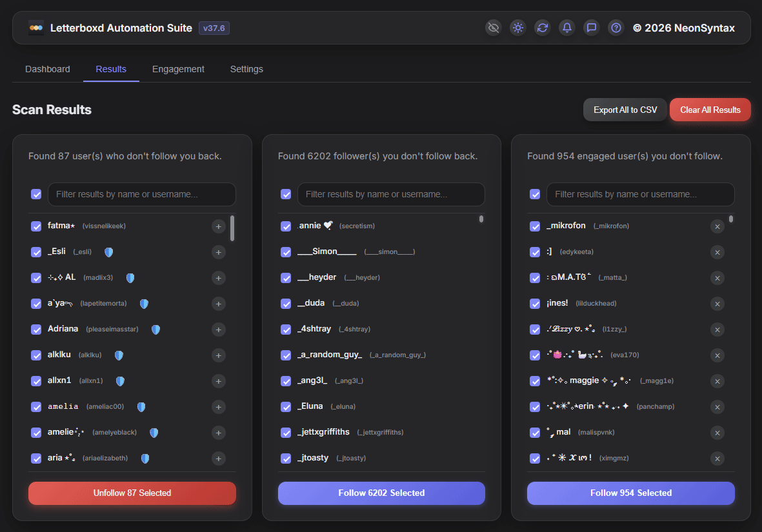Click scrollbar thumb in non-followers list
The height and width of the screenshot is (532, 762).
(232, 228)
